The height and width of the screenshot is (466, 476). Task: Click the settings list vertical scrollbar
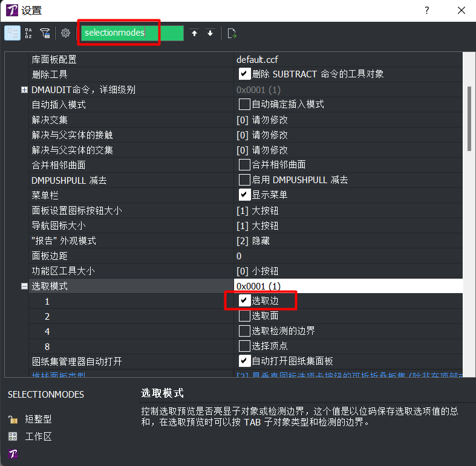469,118
